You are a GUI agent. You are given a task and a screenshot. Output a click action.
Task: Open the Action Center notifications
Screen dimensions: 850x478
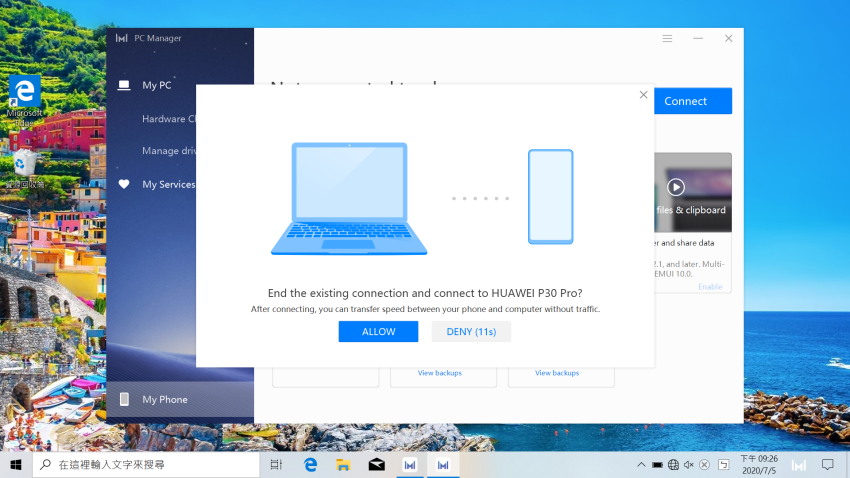tap(827, 464)
